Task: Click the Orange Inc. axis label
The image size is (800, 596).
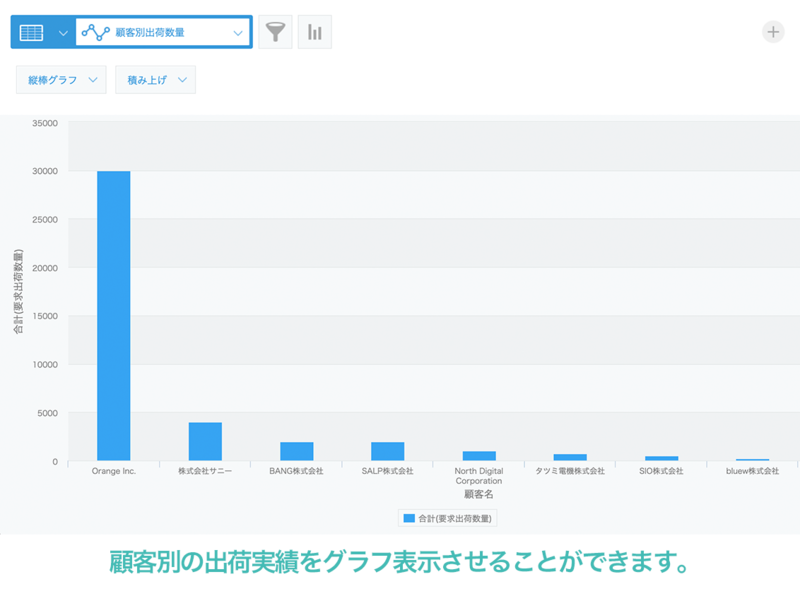Action: [x=114, y=471]
